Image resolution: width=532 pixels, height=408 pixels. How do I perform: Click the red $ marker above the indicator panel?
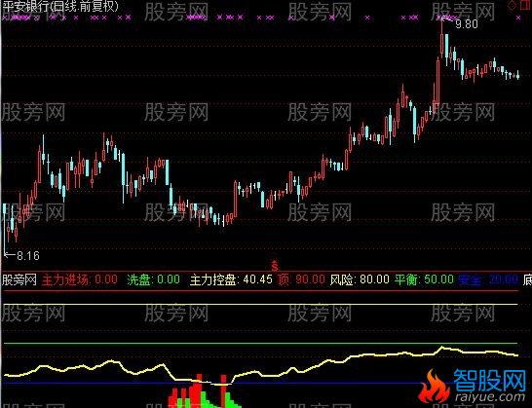point(275,266)
